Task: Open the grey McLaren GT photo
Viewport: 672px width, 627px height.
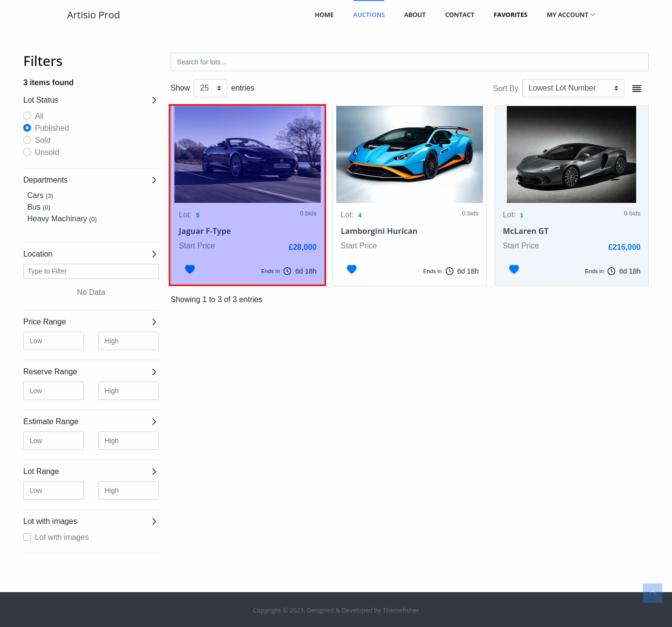Action: (x=571, y=154)
